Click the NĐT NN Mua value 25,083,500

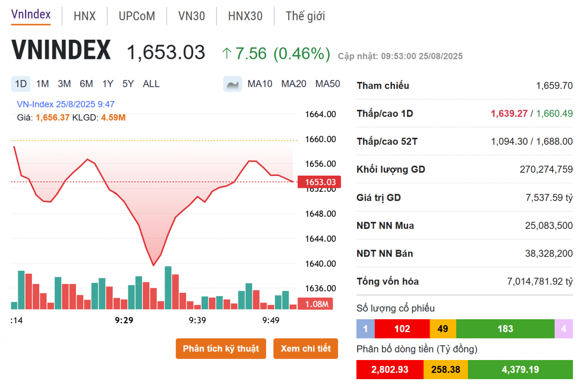[x=549, y=226]
